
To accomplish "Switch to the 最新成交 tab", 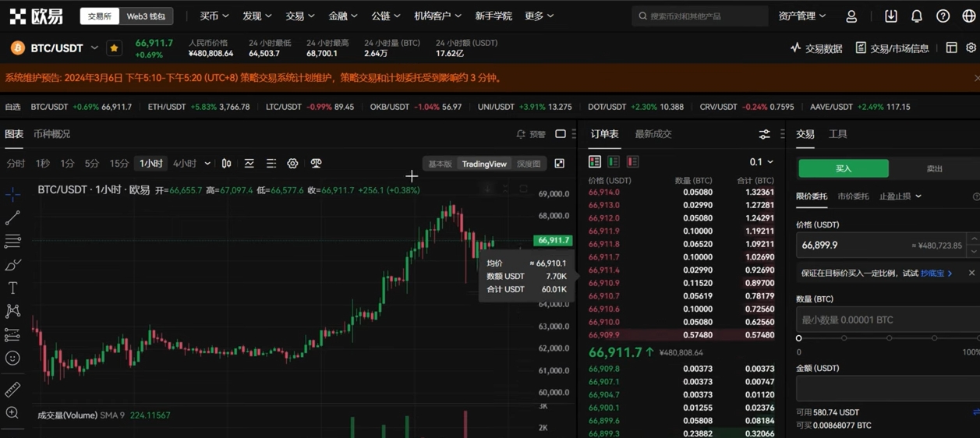I will 653,134.
